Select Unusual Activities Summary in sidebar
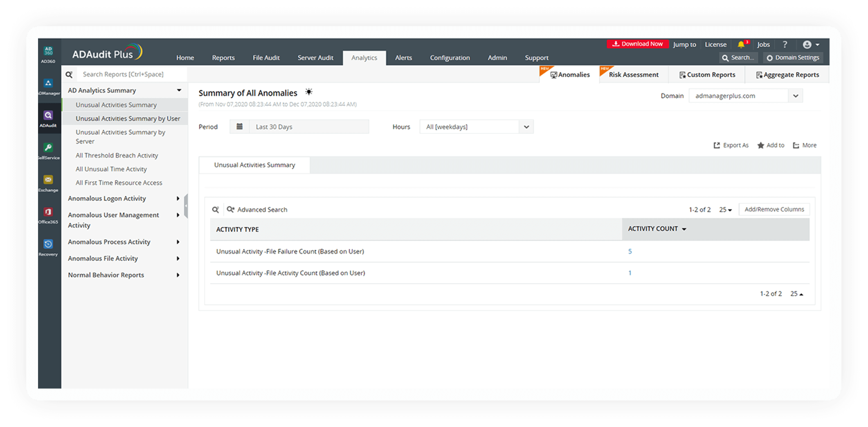This screenshot has height=427, width=868. click(124, 105)
